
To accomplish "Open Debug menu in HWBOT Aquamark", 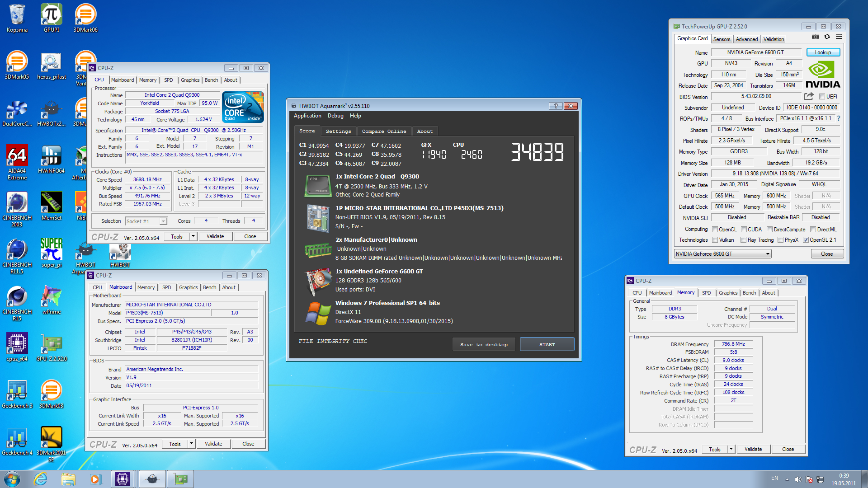I will (x=335, y=116).
